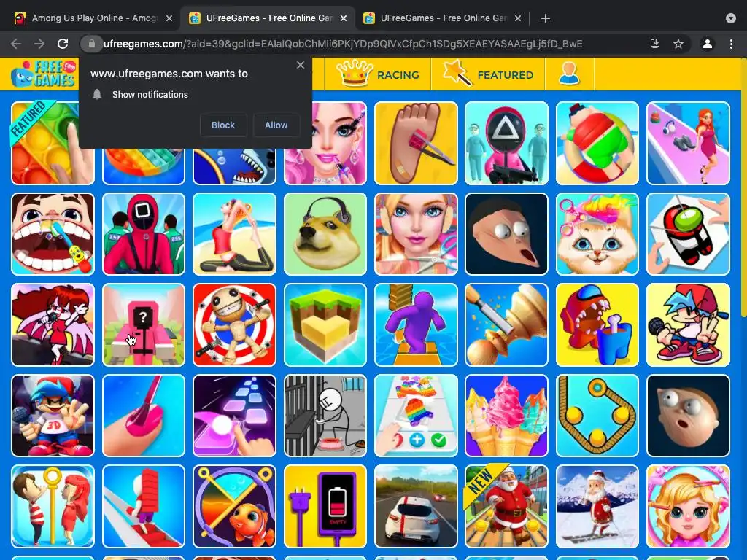
Task: Click the user account icon in site header
Action: pos(569,74)
